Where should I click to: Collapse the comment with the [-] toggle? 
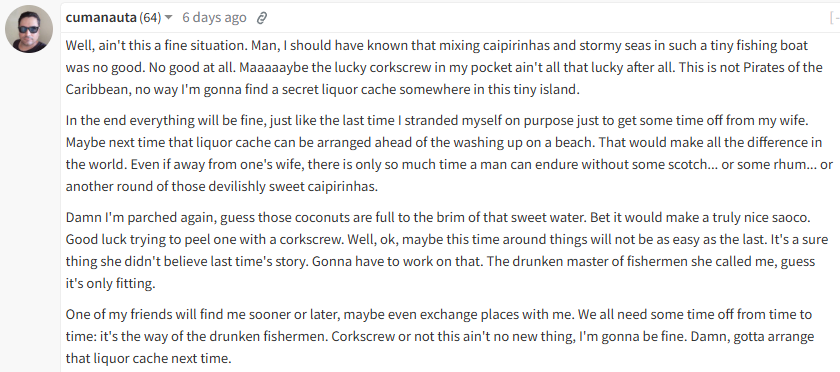point(834,18)
